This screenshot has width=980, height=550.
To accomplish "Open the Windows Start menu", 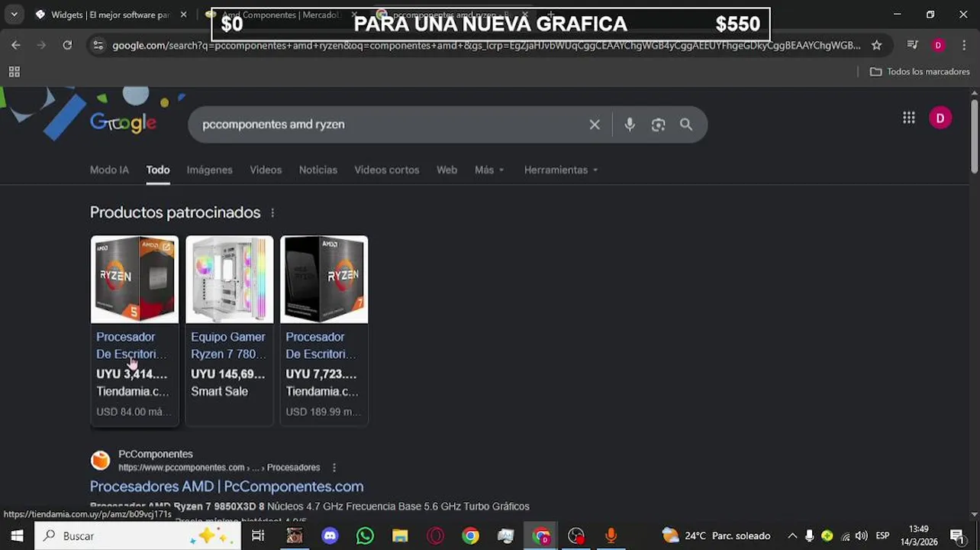I will point(17,535).
